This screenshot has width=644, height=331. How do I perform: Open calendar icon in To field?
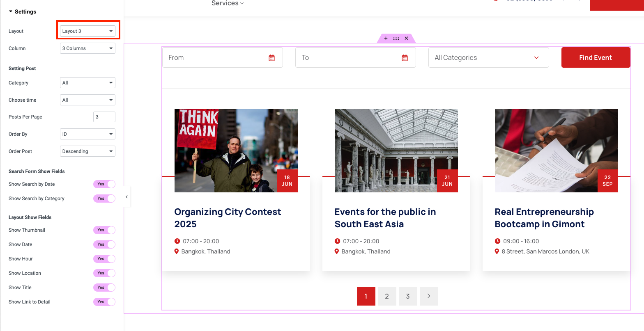[x=405, y=58]
